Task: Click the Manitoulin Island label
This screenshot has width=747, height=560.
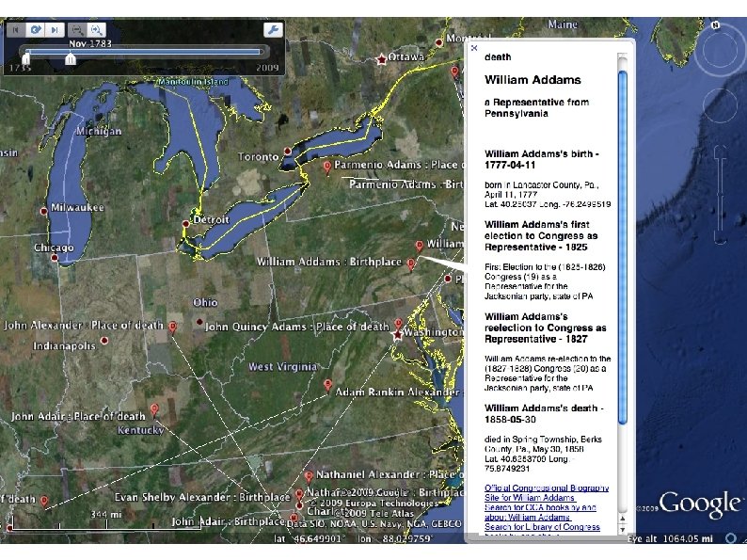Action: pos(193,82)
